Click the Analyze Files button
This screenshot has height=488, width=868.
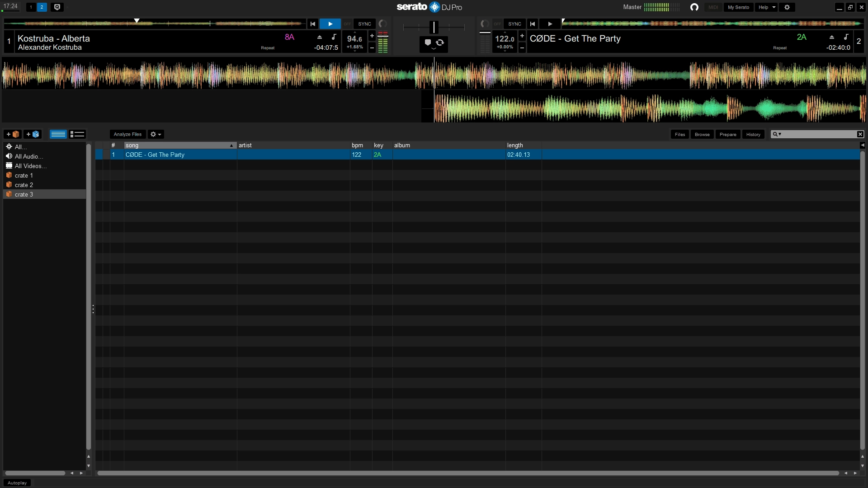(x=127, y=134)
